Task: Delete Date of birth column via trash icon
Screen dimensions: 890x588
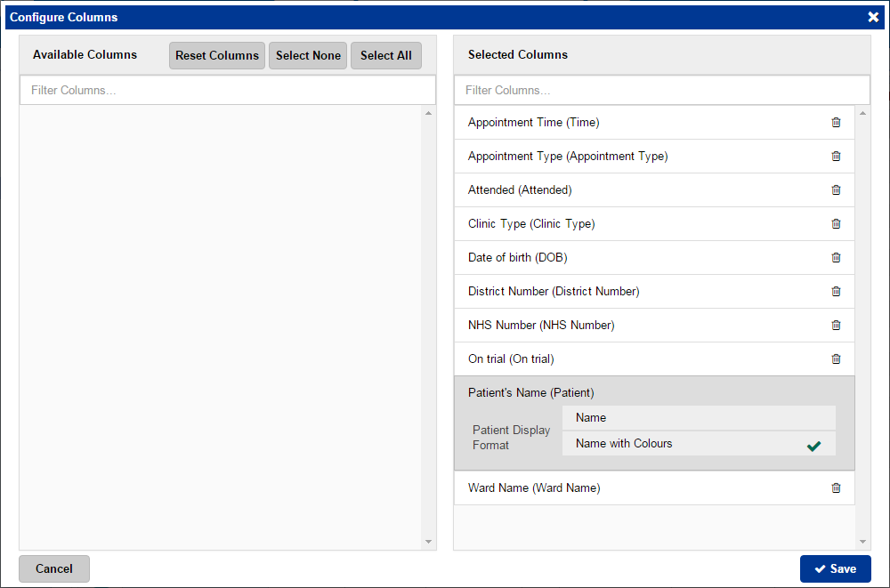Action: (836, 258)
